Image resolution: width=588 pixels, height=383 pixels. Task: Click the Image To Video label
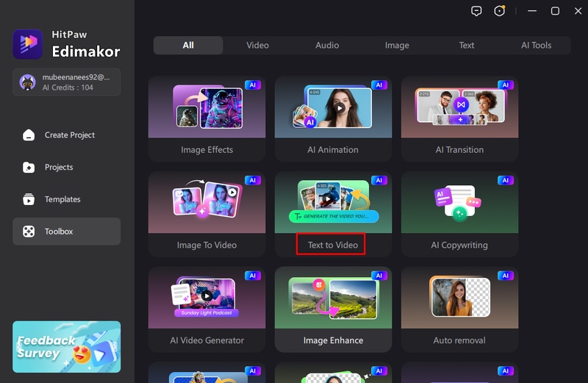tap(207, 245)
